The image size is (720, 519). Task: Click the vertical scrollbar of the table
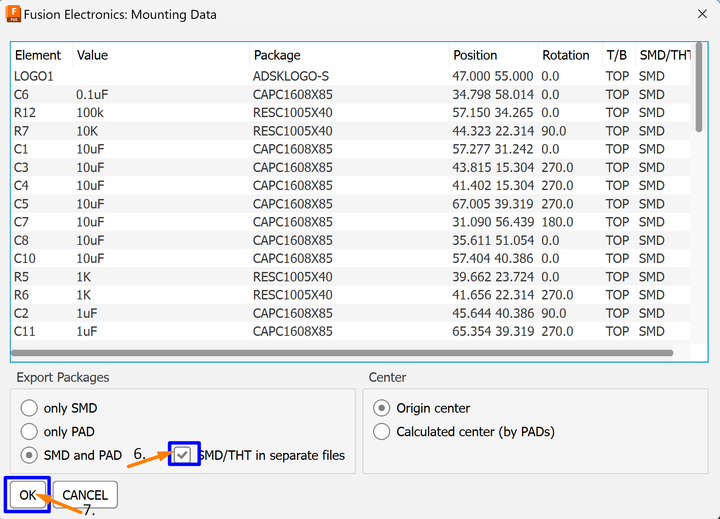point(699,87)
